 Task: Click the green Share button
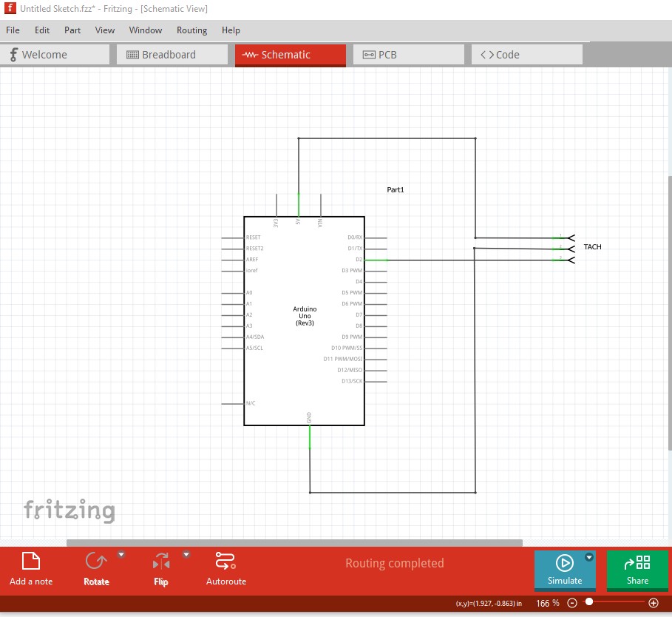pyautogui.click(x=637, y=570)
